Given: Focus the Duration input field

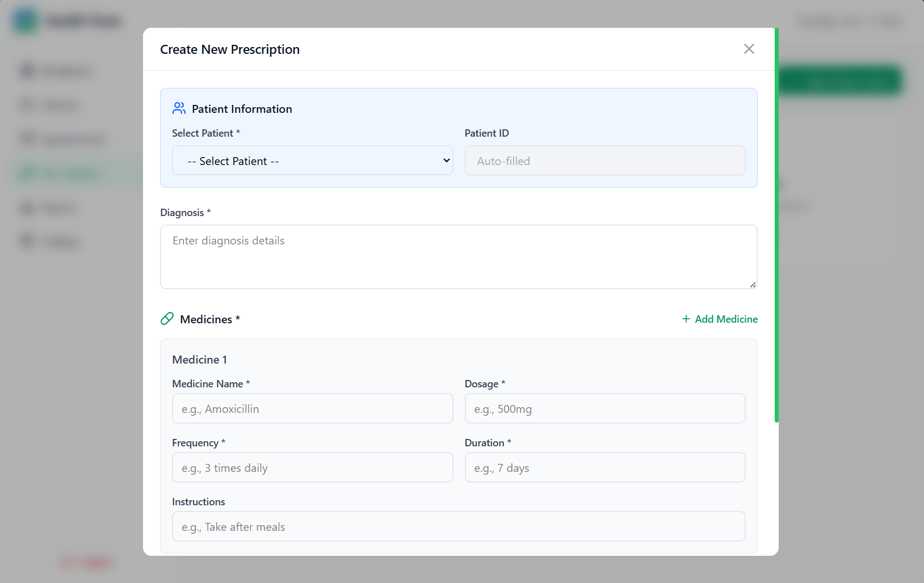Looking at the screenshot, I should tap(604, 468).
